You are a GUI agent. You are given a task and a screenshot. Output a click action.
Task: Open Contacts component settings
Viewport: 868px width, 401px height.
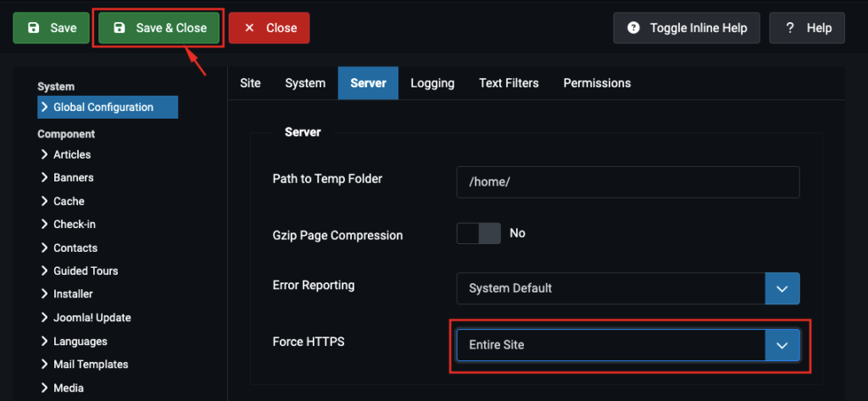click(x=75, y=248)
